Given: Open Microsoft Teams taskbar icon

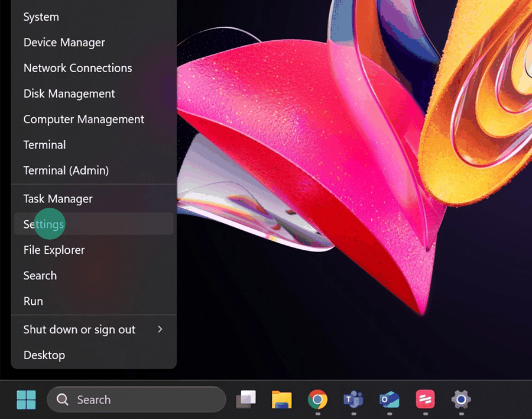Looking at the screenshot, I should tap(353, 400).
